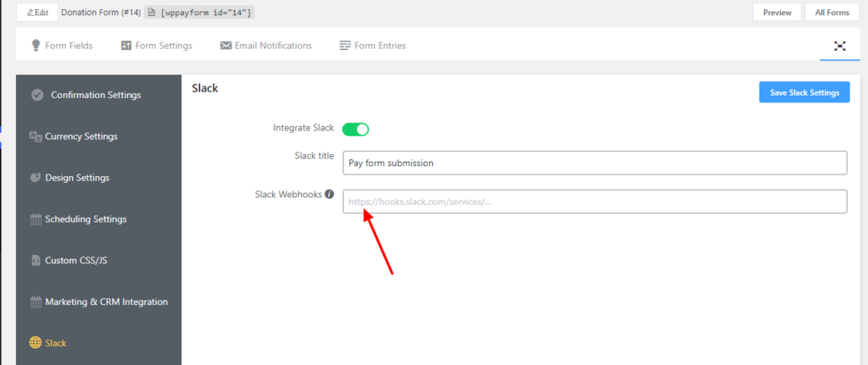Click into the Slack Webhooks URL field
The width and height of the screenshot is (868, 365).
click(594, 202)
